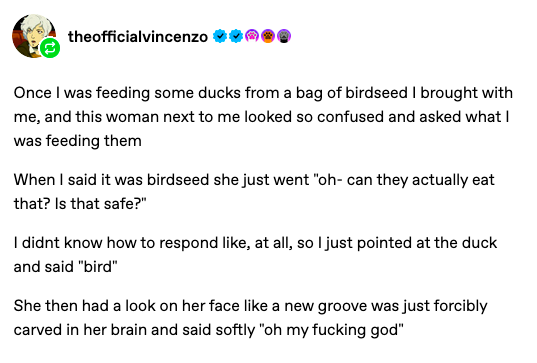
Task: Click the line starting 'I didnt know how'
Action: [x=255, y=243]
